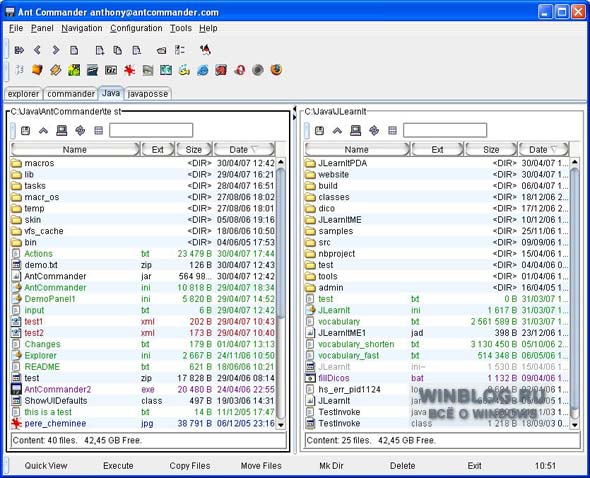Click the green puzzle launcher icon
This screenshot has width=590, height=478.
click(74, 70)
